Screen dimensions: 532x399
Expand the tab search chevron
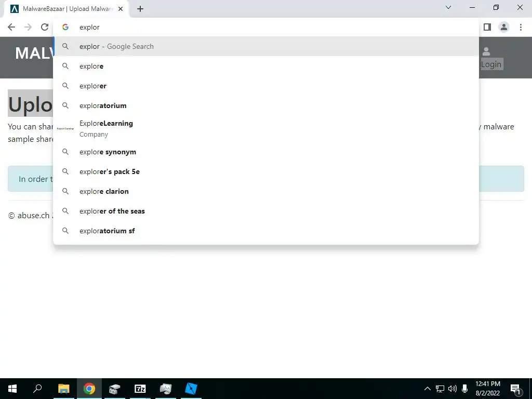(448, 7)
